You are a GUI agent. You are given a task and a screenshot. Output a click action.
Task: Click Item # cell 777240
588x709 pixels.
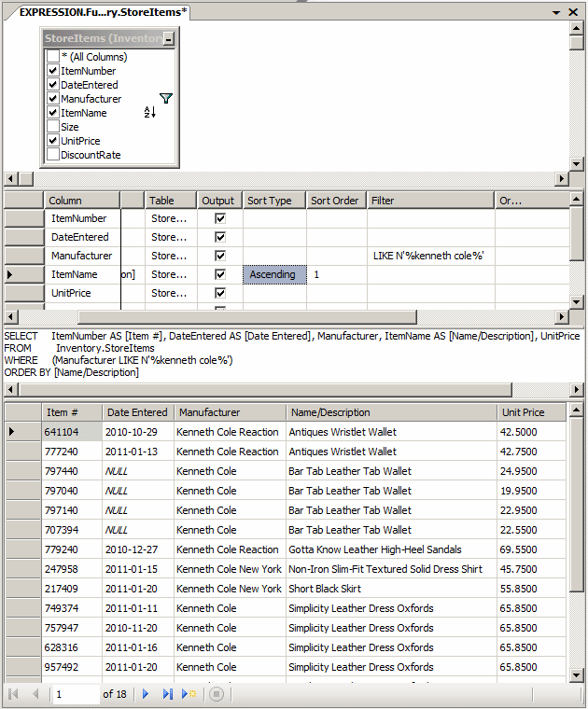(x=72, y=452)
